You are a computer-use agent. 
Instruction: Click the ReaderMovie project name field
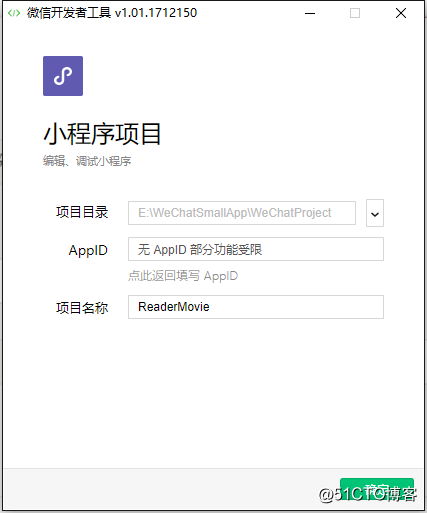(256, 307)
